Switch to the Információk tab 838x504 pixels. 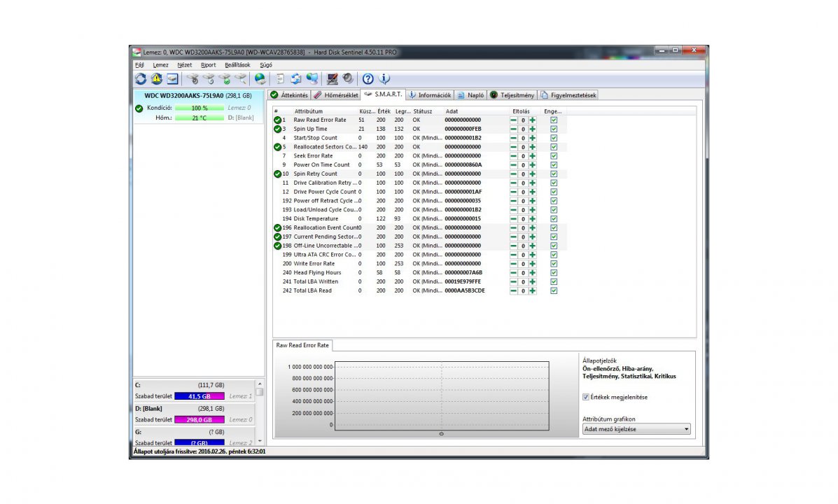pyautogui.click(x=430, y=95)
